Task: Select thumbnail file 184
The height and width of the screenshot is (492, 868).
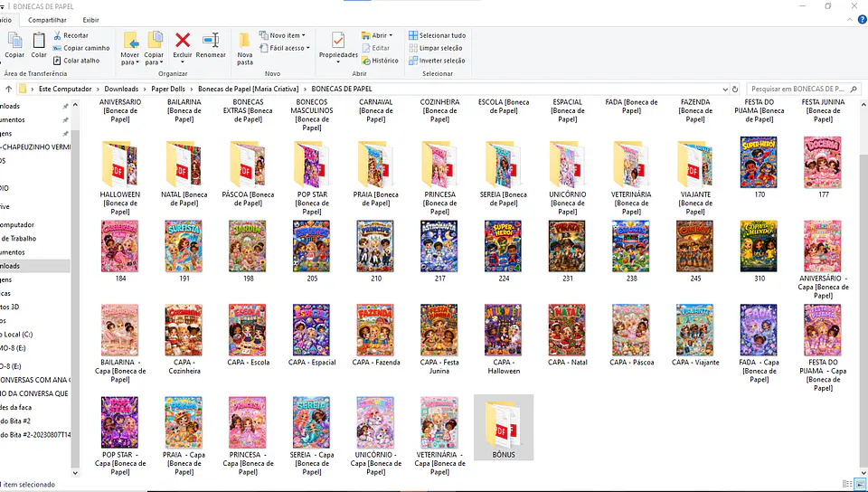Action: 120,251
